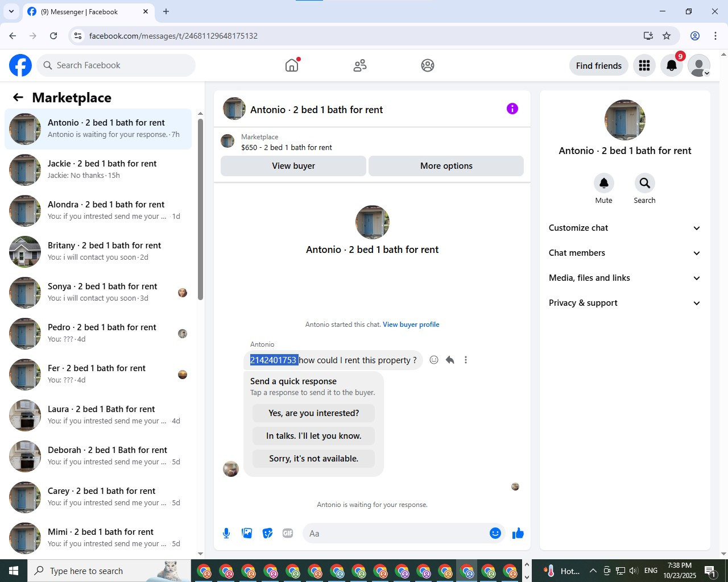Click the Find friends button

tap(599, 65)
